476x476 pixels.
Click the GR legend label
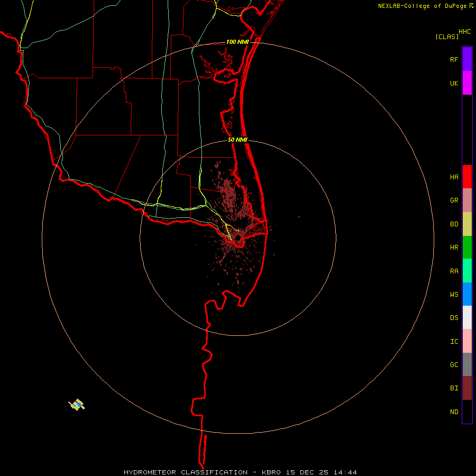click(454, 200)
